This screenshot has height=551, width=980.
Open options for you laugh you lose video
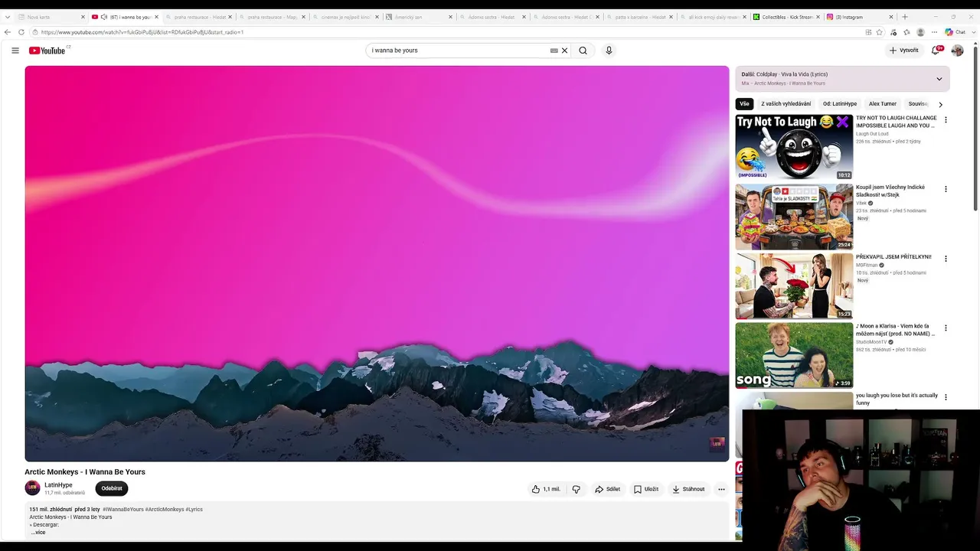[946, 397]
